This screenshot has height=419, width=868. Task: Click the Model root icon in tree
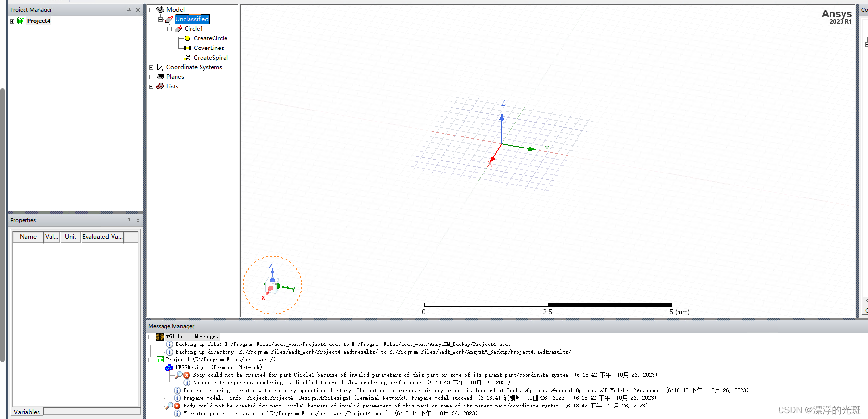click(x=160, y=10)
